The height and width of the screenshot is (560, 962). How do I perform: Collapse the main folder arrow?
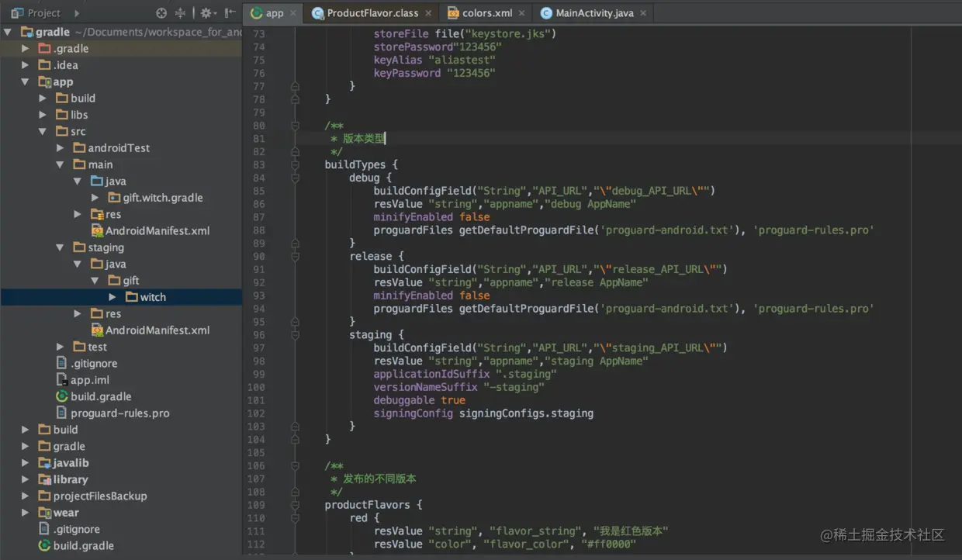pos(61,164)
